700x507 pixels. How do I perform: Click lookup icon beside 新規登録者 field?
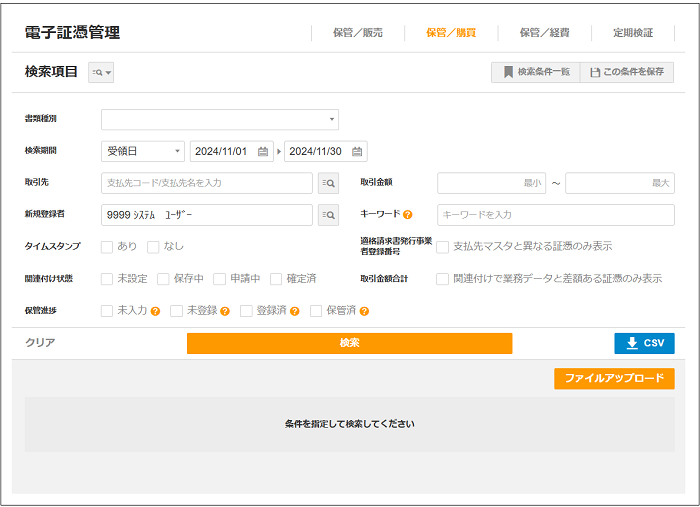328,215
